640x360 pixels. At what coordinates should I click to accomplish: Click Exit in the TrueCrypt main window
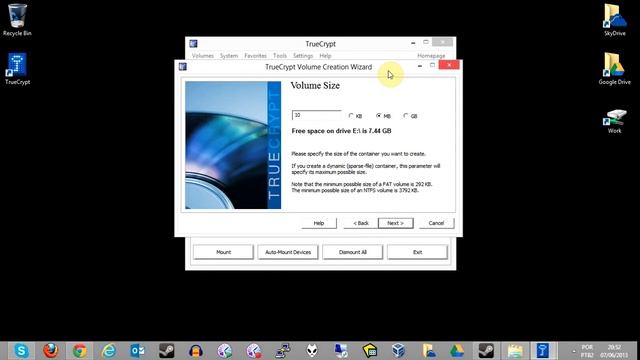(x=417, y=252)
